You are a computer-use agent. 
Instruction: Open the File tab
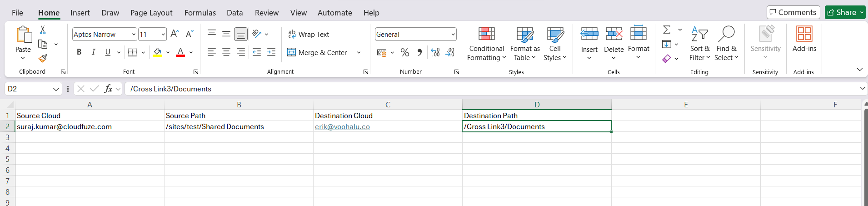coord(17,13)
